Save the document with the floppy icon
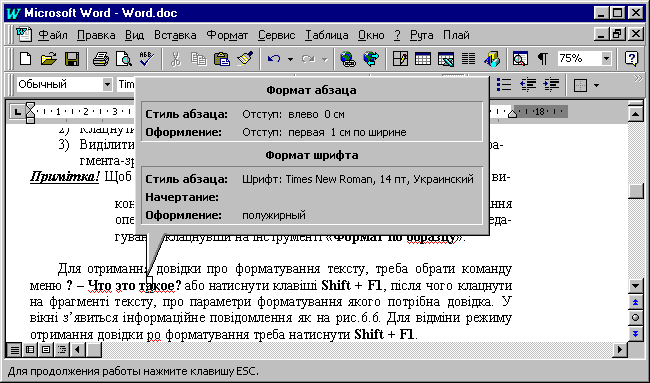 (72, 59)
